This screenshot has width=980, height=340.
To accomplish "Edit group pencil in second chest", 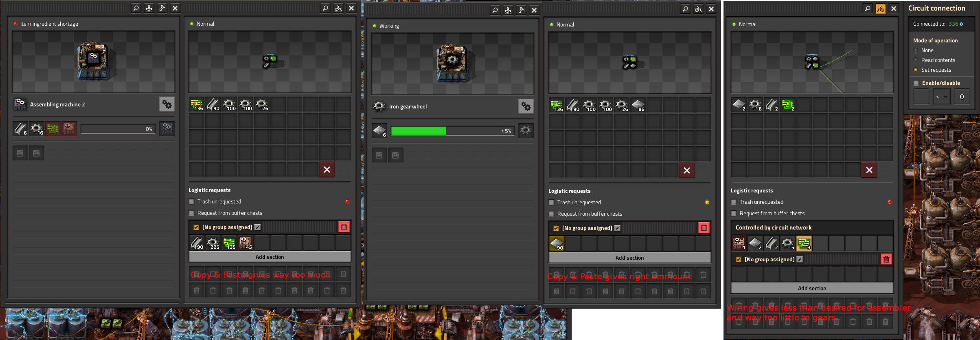I will [x=618, y=228].
